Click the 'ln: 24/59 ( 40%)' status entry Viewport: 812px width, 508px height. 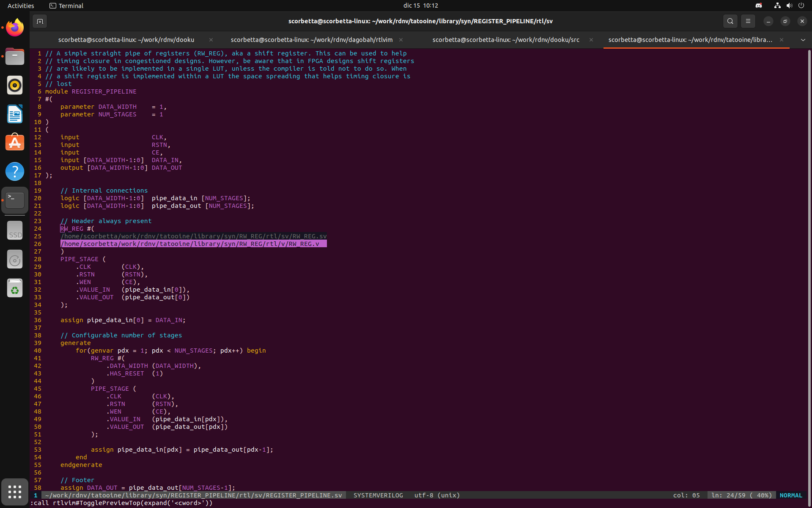click(x=741, y=495)
